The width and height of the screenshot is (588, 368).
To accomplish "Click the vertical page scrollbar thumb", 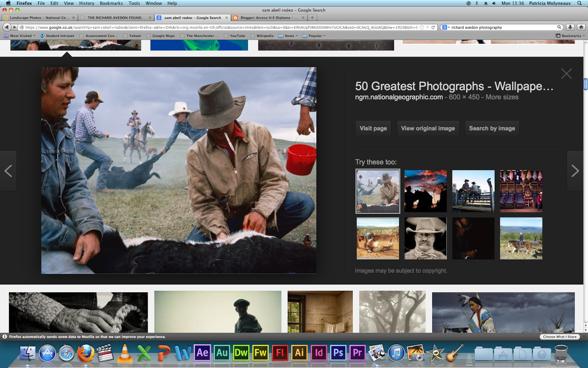I will pyautogui.click(x=585, y=84).
